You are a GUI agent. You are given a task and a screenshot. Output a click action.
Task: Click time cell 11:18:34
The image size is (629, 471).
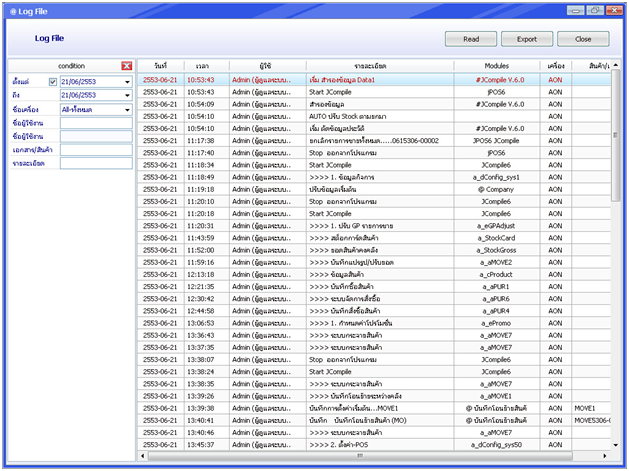[x=207, y=165]
